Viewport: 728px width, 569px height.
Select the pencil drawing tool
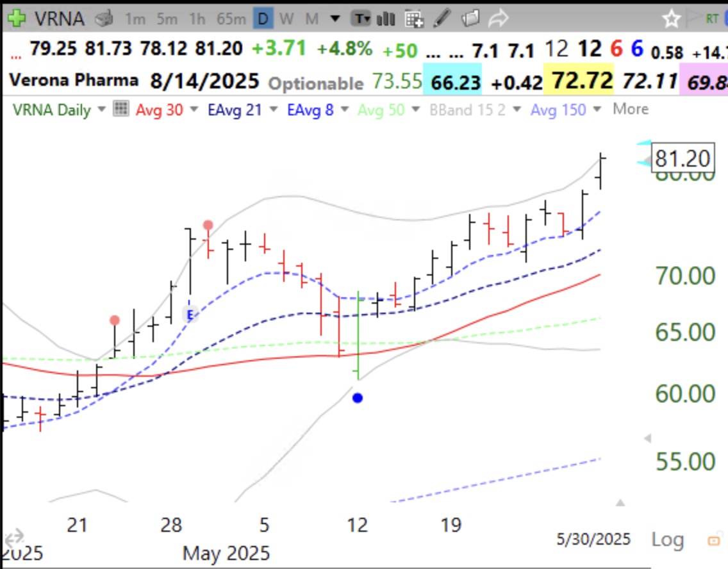point(442,18)
